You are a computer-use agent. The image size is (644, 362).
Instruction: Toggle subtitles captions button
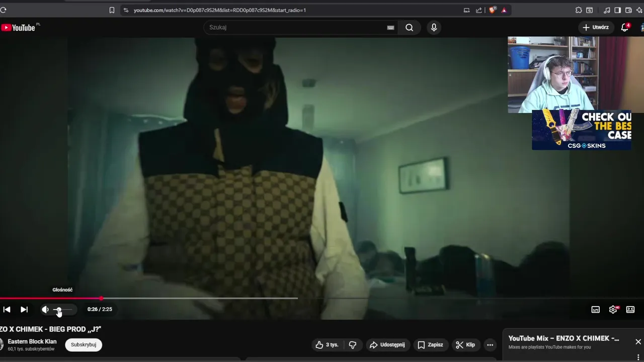pos(596,310)
